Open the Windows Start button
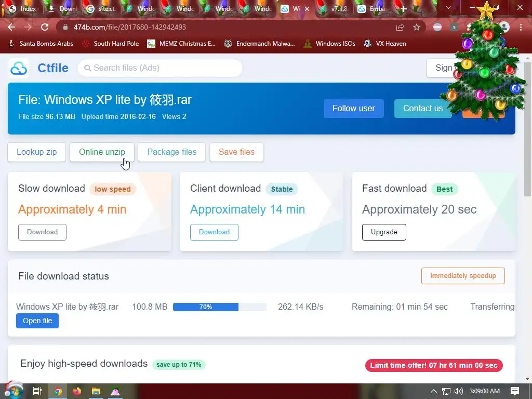This screenshot has width=532, height=399. click(14, 391)
